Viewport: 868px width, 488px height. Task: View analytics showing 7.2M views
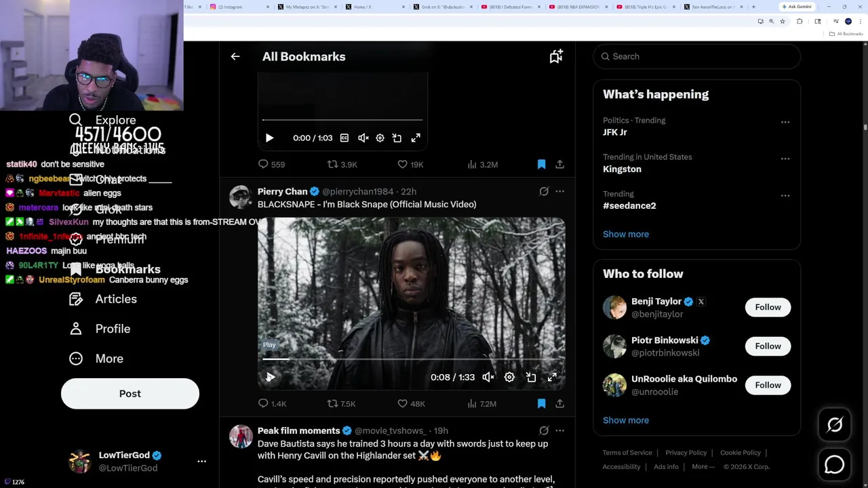pyautogui.click(x=482, y=403)
